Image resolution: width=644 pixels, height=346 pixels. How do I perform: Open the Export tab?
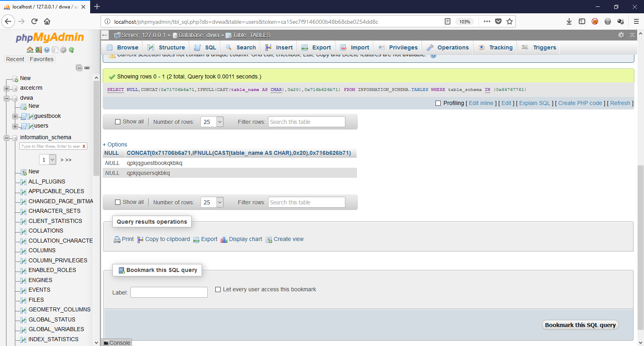tap(316, 47)
